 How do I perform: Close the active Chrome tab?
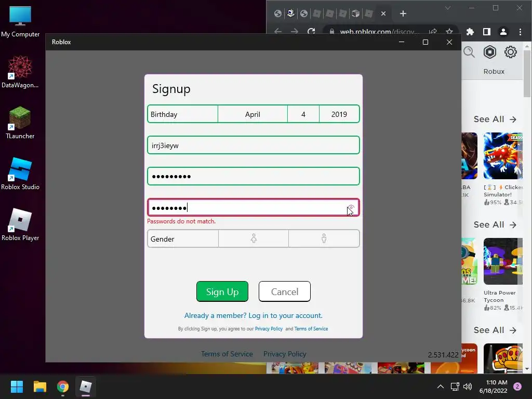pyautogui.click(x=383, y=14)
